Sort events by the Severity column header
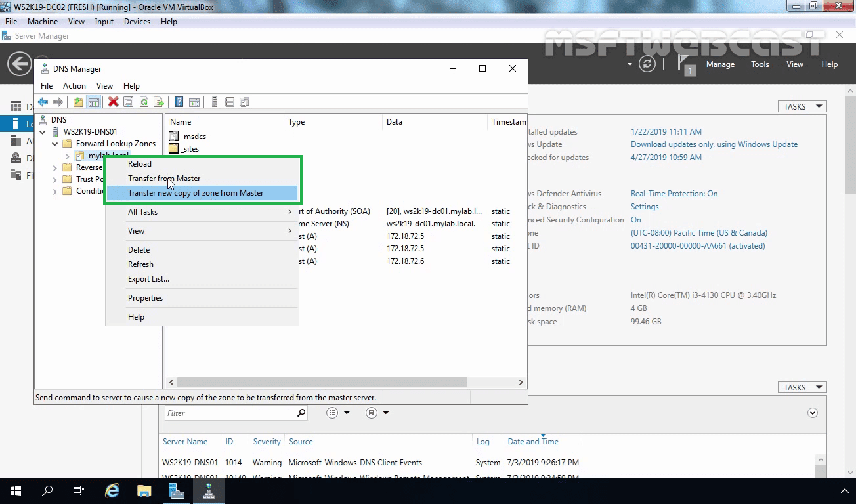This screenshot has width=856, height=504. [267, 442]
